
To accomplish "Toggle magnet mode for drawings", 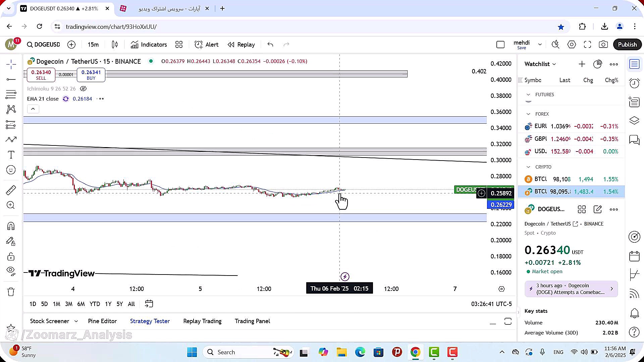I will 11,226.
